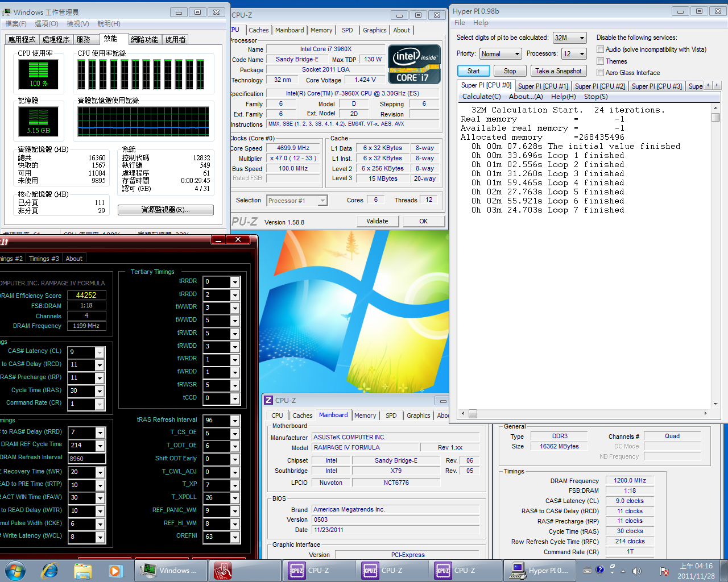Open the CAS# Latency (CL) dropdown
This screenshot has height=582, width=728.
point(100,352)
